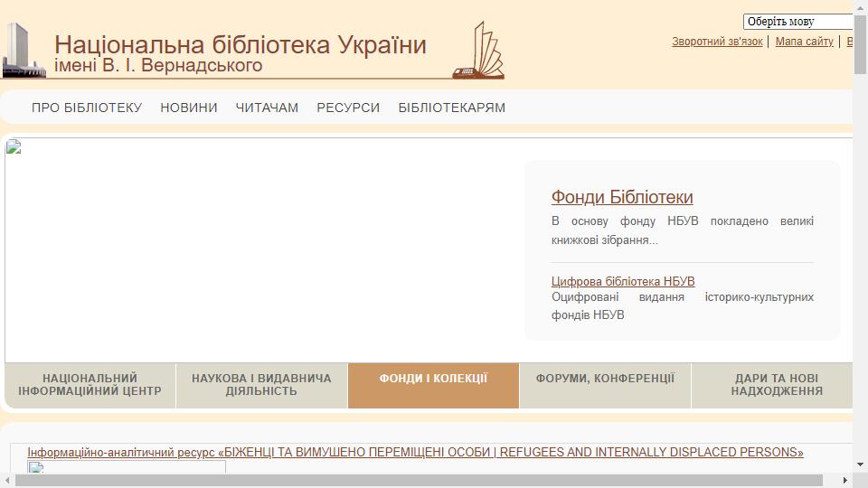Viewport: 868px width, 488px height.
Task: Click the horizontal scrollbar thumb
Action: coord(419,480)
